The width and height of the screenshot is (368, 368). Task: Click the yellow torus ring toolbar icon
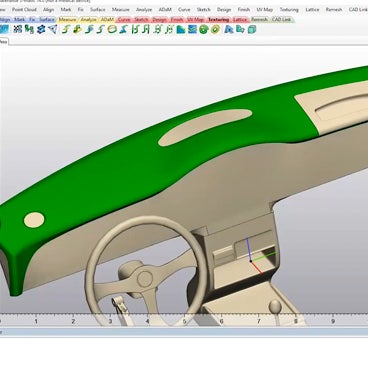(x=215, y=29)
